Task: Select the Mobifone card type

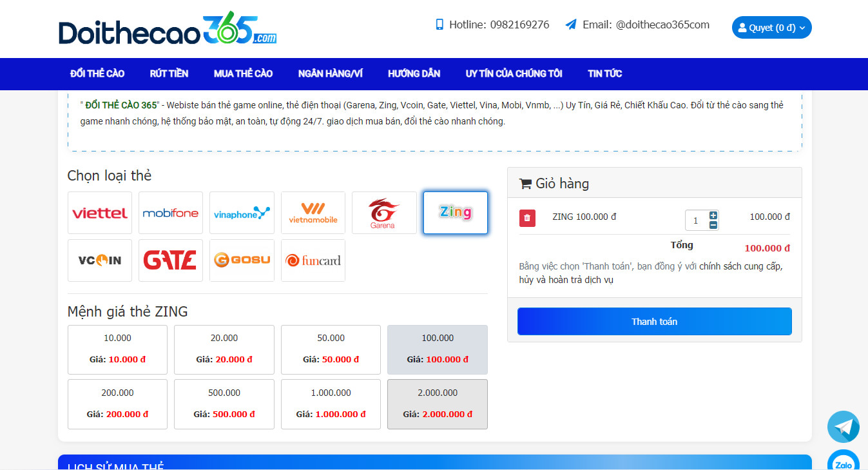Action: click(x=171, y=213)
